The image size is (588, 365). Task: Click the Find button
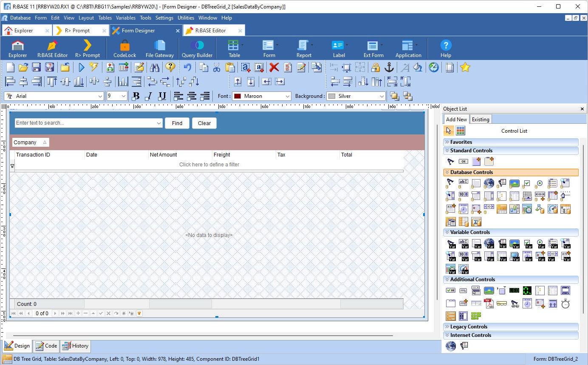tap(177, 123)
